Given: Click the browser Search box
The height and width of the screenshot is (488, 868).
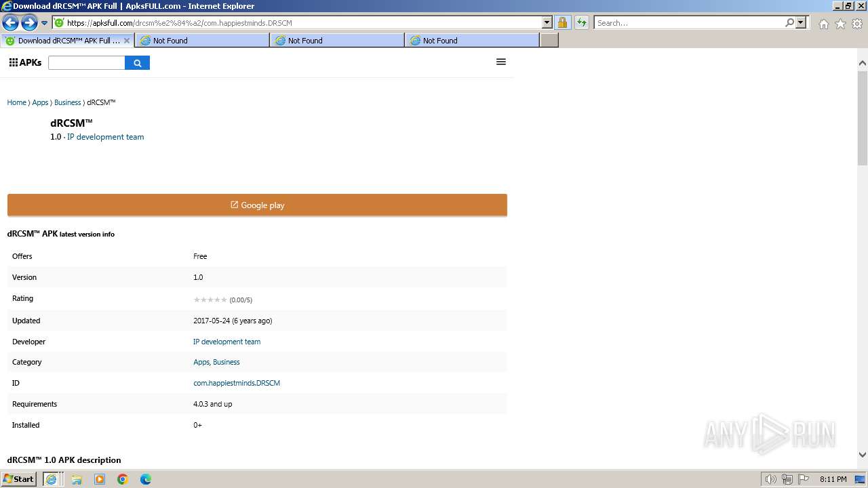Looking at the screenshot, I should (x=689, y=22).
